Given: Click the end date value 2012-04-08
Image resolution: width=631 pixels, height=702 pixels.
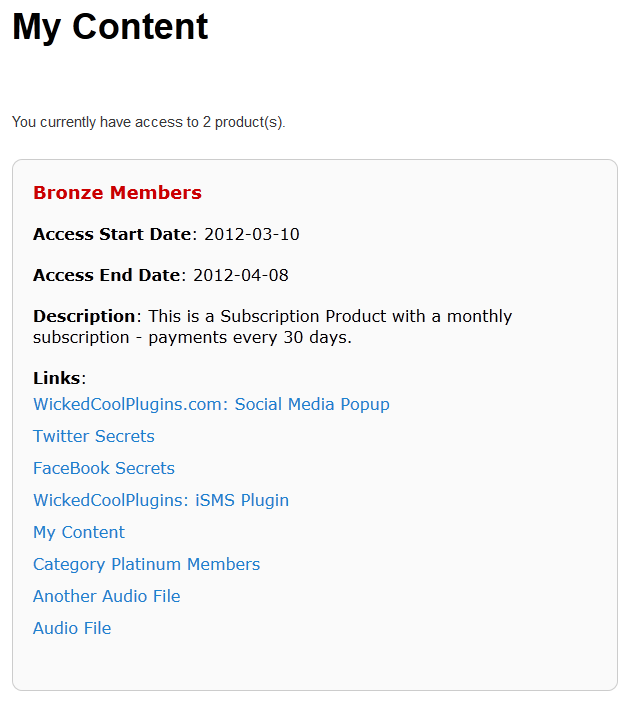Looking at the screenshot, I should click(241, 275).
